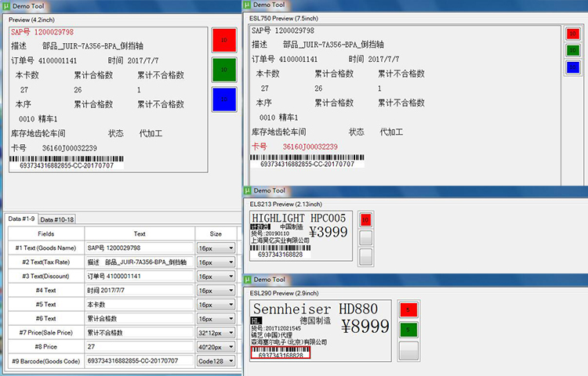Switch to Data #10-18 tab
The width and height of the screenshot is (588, 376).
(57, 219)
